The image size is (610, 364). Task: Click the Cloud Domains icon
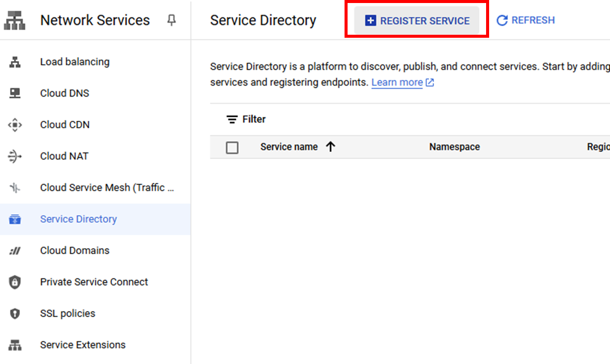pos(15,251)
